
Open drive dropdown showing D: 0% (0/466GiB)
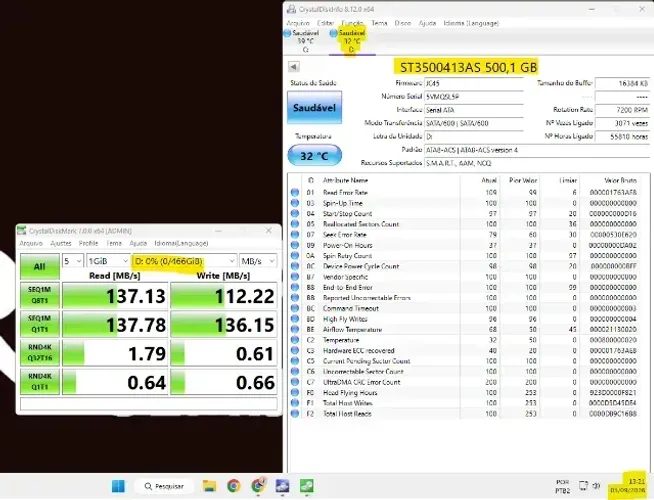pyautogui.click(x=184, y=261)
